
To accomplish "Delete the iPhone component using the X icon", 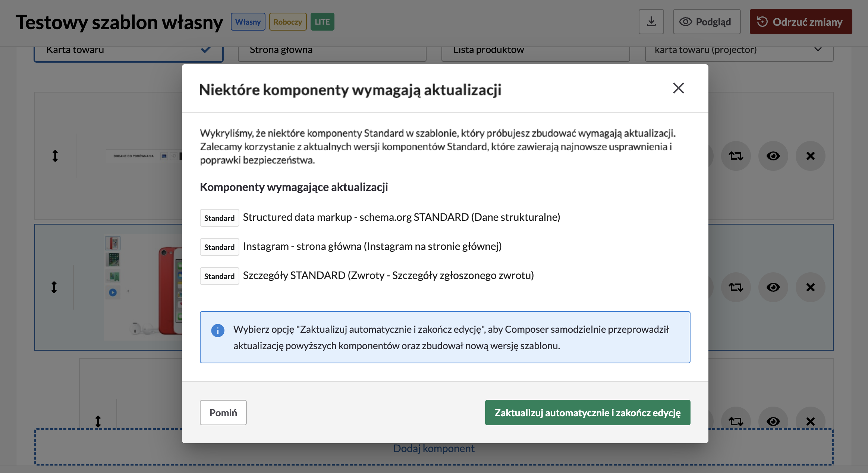I will tap(810, 287).
